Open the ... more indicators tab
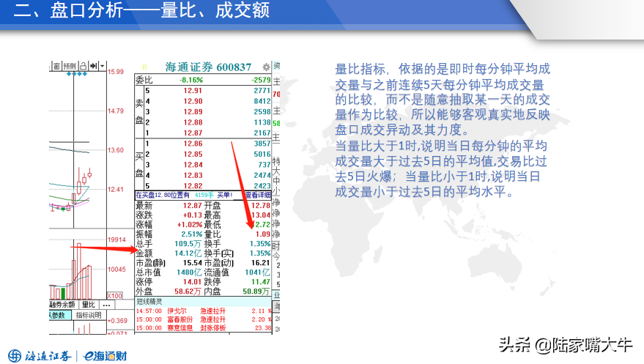The height and width of the screenshot is (364, 644). [106, 305]
